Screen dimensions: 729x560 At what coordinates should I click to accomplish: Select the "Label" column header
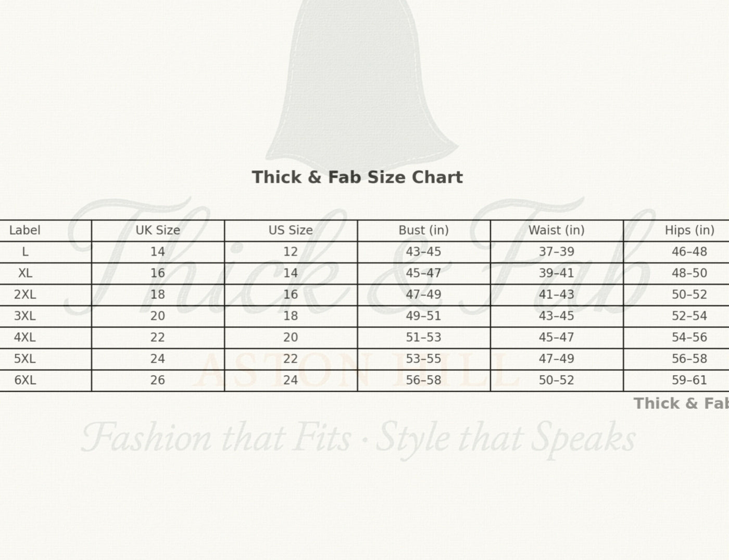[25, 230]
